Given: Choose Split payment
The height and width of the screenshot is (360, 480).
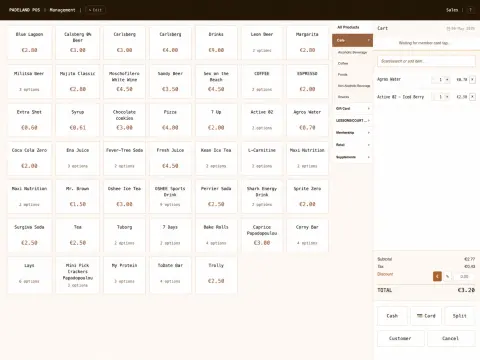Looking at the screenshot, I should (460, 316).
